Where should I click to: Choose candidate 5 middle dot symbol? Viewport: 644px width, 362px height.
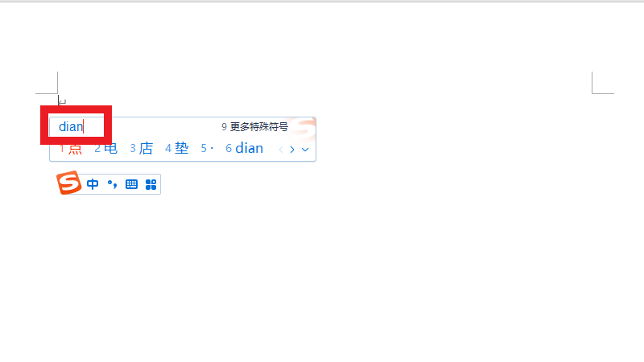pos(207,148)
